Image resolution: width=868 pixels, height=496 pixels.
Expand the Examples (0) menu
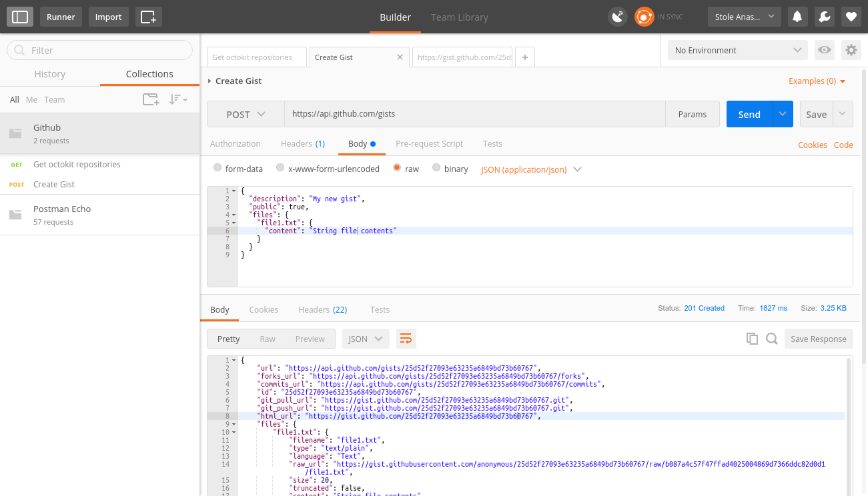(817, 81)
